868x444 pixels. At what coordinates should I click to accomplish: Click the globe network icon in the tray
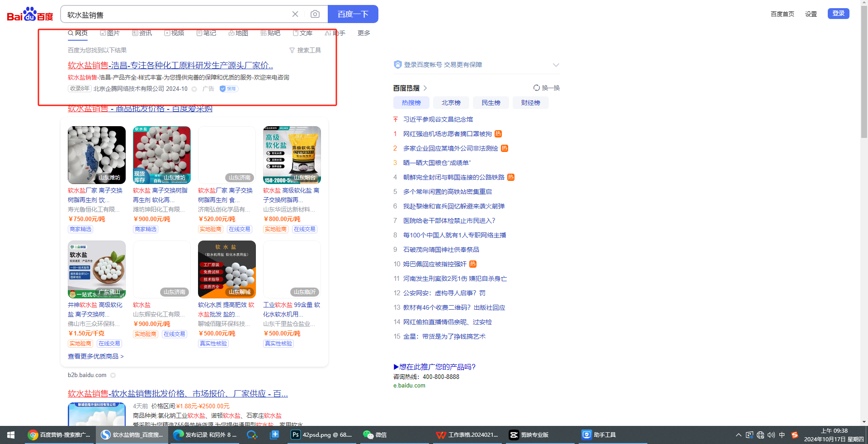click(x=760, y=435)
